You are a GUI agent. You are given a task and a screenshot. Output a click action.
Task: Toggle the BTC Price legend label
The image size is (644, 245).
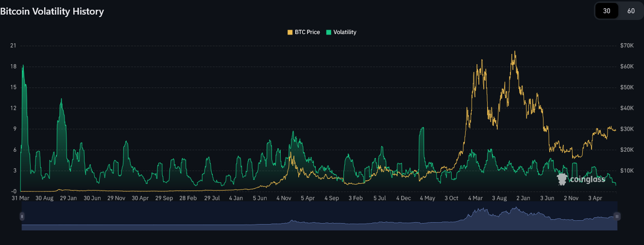click(x=307, y=32)
